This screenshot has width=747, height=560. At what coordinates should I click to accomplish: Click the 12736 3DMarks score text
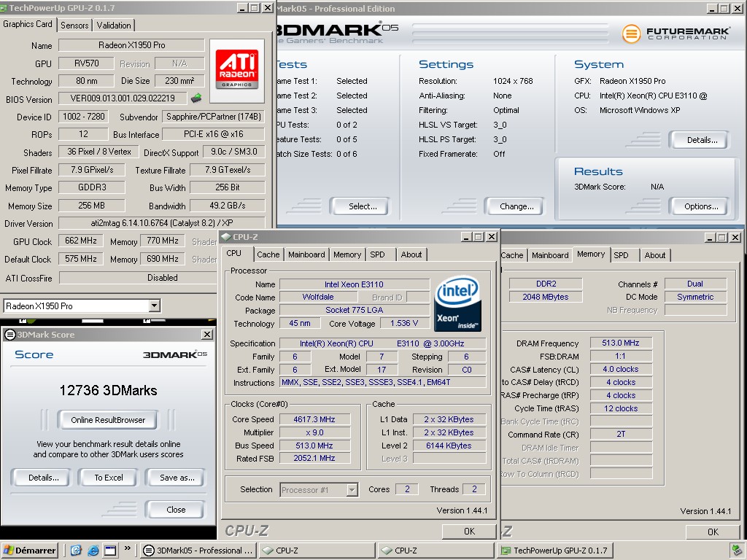[x=108, y=391]
